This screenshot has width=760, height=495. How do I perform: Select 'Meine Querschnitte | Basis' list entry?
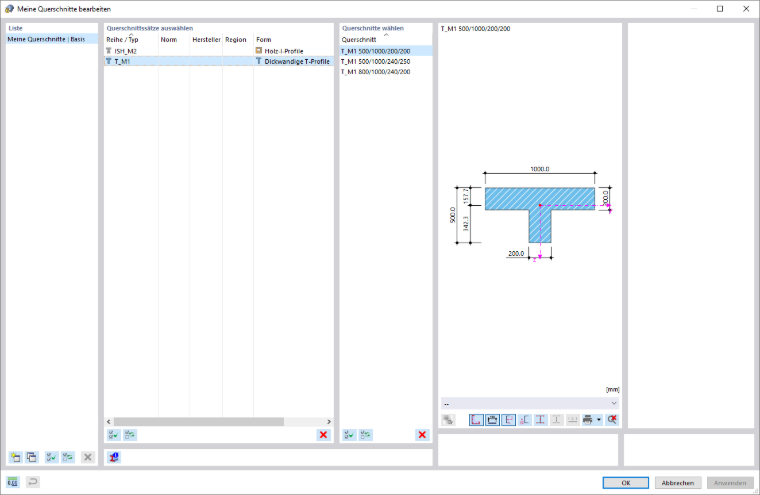pyautogui.click(x=51, y=39)
